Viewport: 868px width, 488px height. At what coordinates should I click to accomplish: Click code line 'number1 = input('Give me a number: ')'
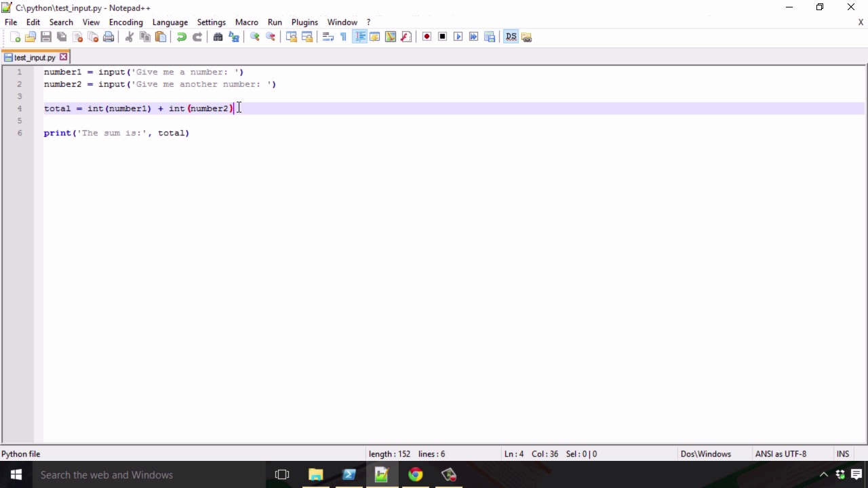coord(144,72)
